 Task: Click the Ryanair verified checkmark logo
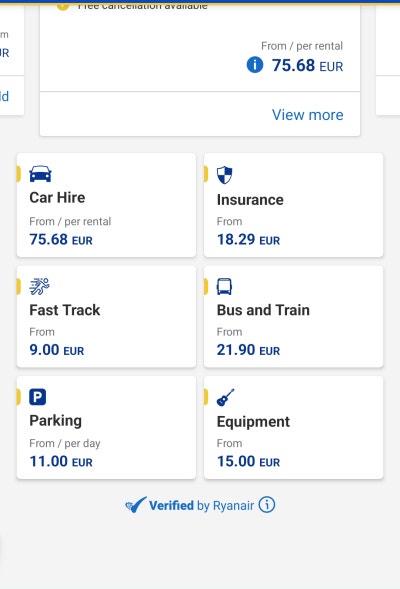(136, 505)
